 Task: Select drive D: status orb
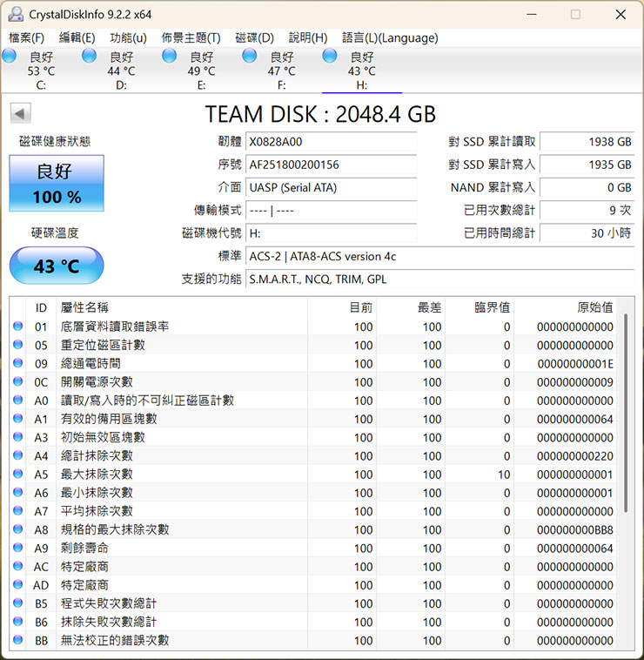pyautogui.click(x=89, y=57)
